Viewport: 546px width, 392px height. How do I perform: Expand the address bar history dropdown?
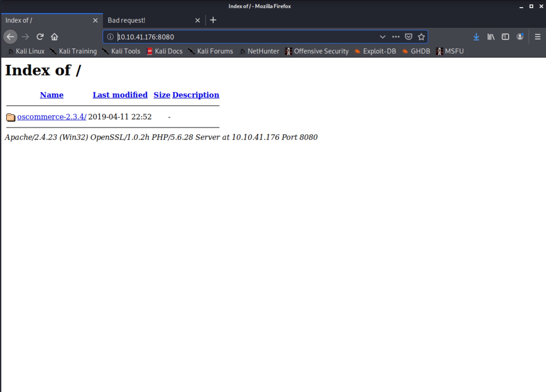[x=382, y=37]
